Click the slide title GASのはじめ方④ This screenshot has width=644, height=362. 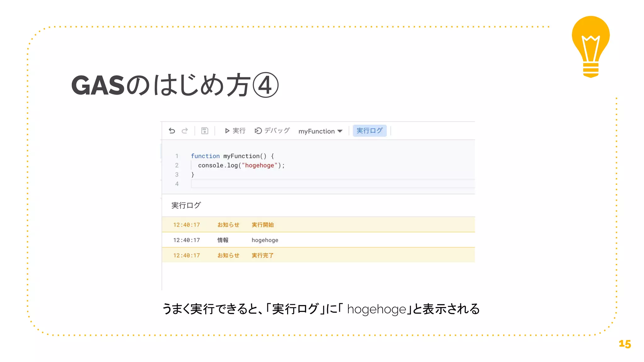175,85
